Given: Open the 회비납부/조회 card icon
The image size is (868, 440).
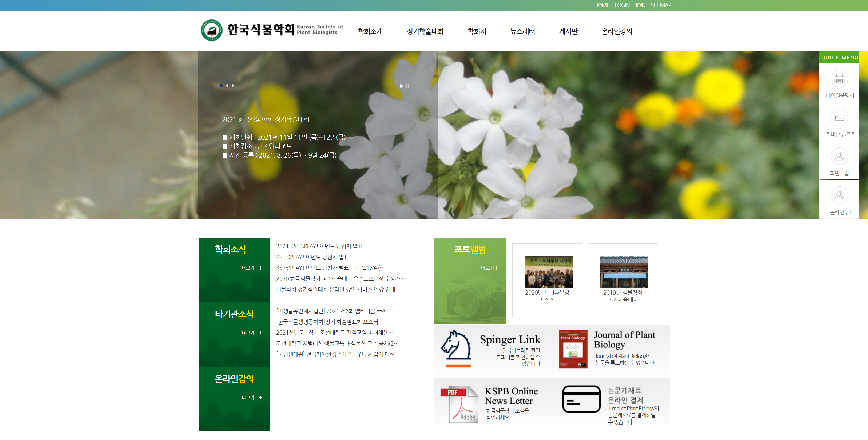Looking at the screenshot, I should [x=839, y=118].
